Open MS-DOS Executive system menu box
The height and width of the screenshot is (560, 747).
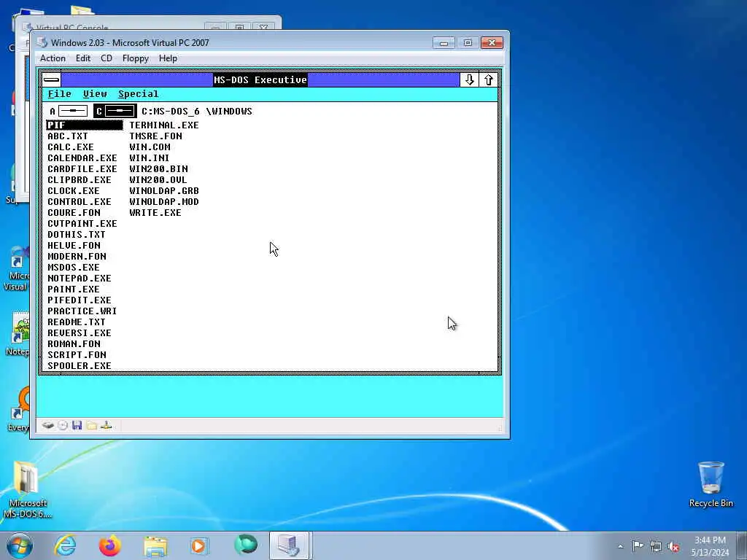[52, 79]
